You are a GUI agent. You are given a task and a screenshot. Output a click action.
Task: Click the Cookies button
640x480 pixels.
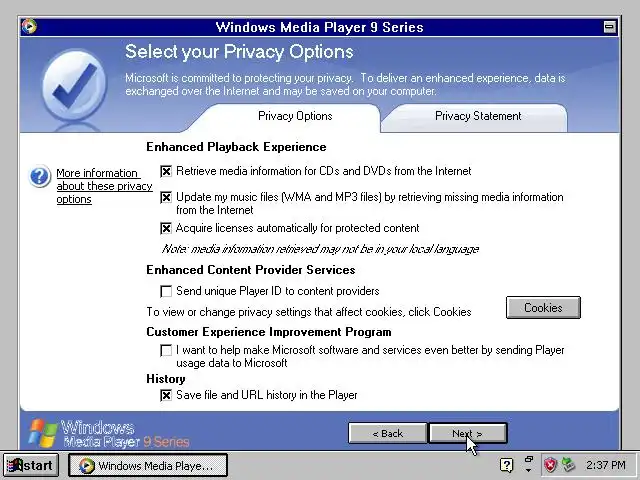pos(543,307)
